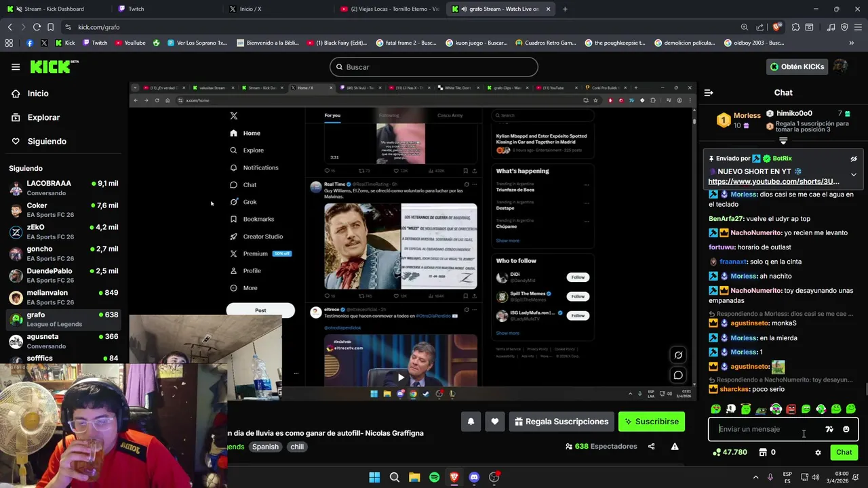Enable stream notifications with bell icon
Viewport: 868px width, 488px height.
(x=471, y=422)
